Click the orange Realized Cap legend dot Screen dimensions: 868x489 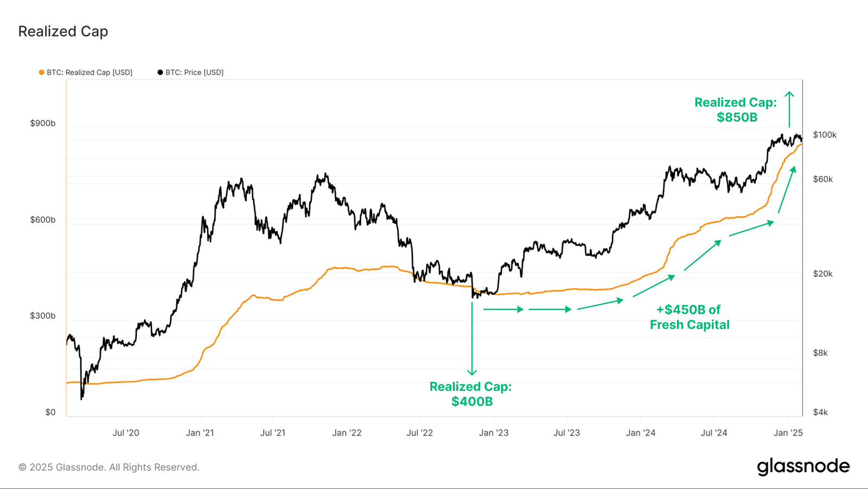pos(42,72)
